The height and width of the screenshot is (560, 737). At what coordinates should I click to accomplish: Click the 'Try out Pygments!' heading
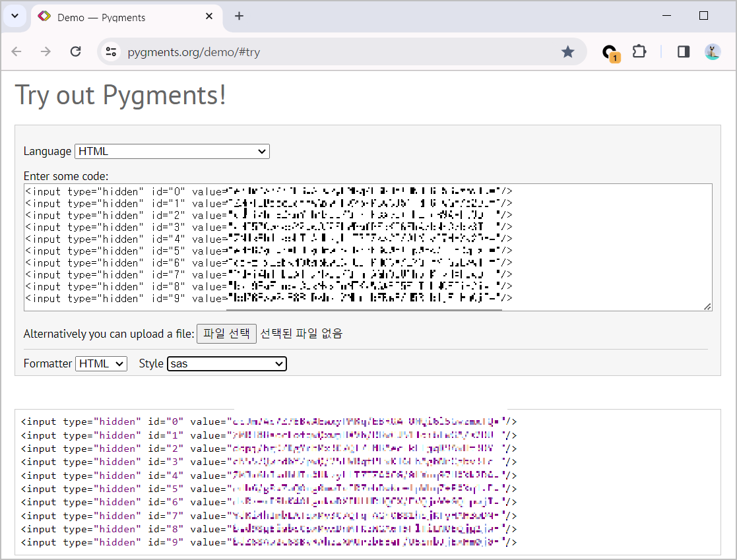(120, 96)
